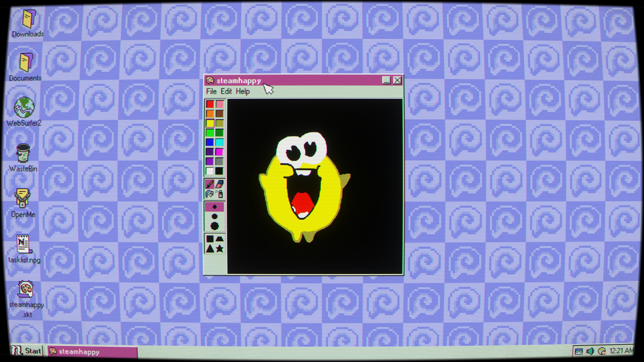The height and width of the screenshot is (362, 644).
Task: Click the tasklist.npg notepad icon
Action: 24,244
